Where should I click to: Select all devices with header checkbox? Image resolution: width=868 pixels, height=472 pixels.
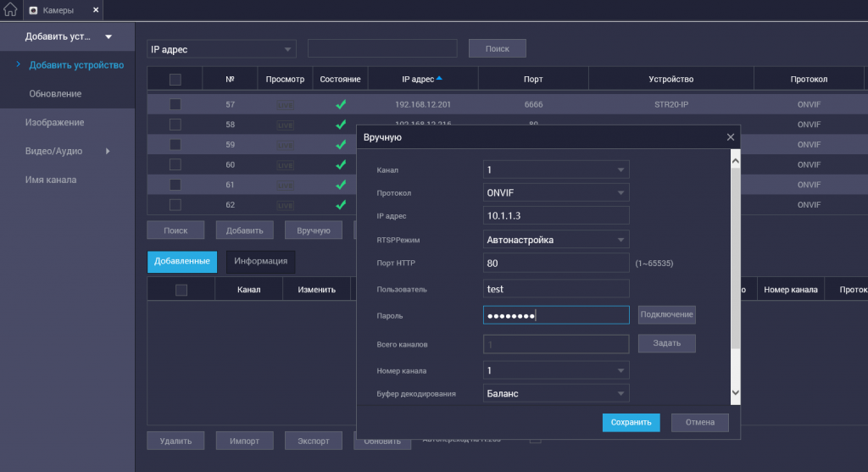tap(175, 80)
